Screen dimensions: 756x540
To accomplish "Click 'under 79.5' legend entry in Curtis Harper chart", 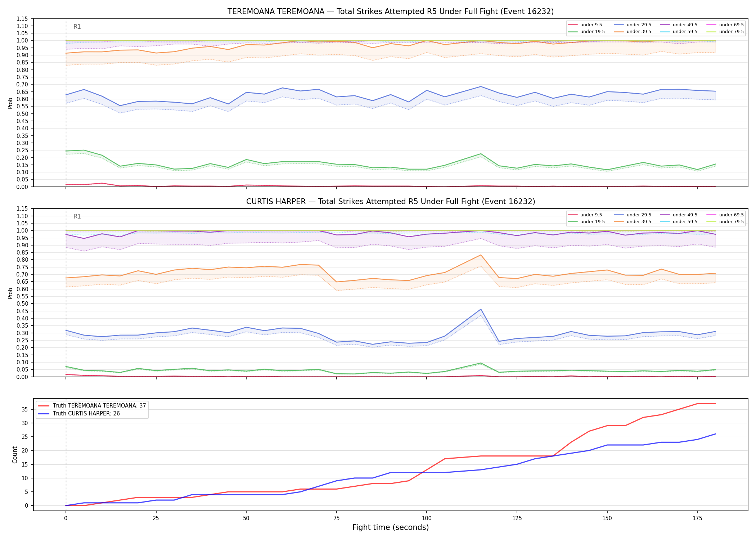I will pos(725,222).
